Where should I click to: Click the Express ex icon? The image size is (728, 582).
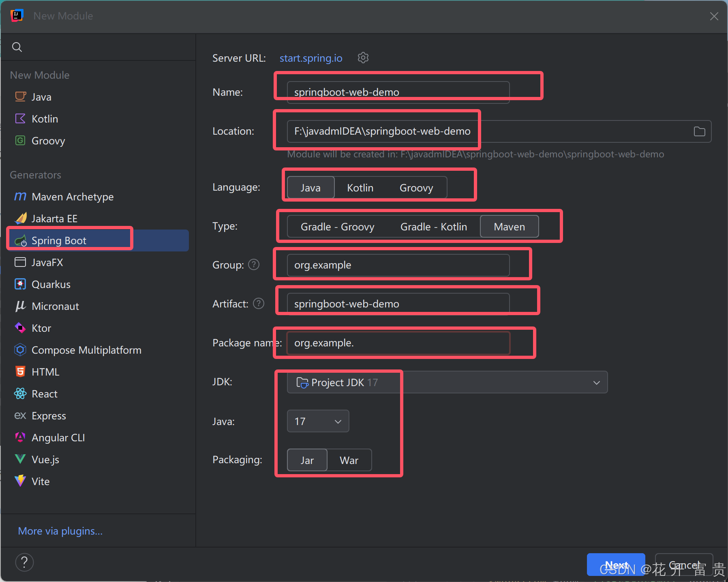point(20,415)
